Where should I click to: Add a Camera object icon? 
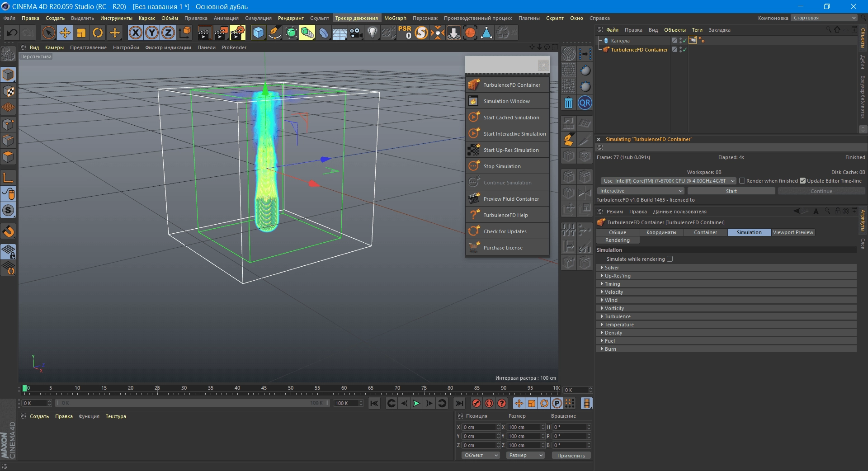(356, 33)
